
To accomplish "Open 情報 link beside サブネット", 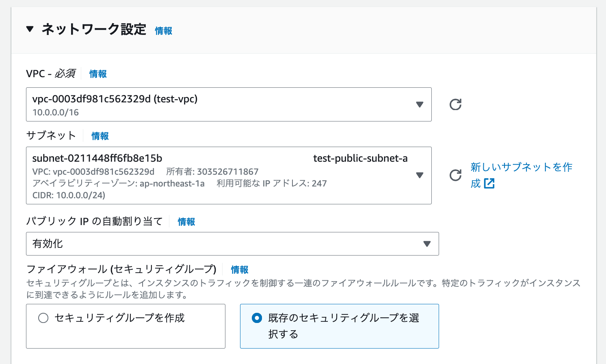I will (x=100, y=136).
